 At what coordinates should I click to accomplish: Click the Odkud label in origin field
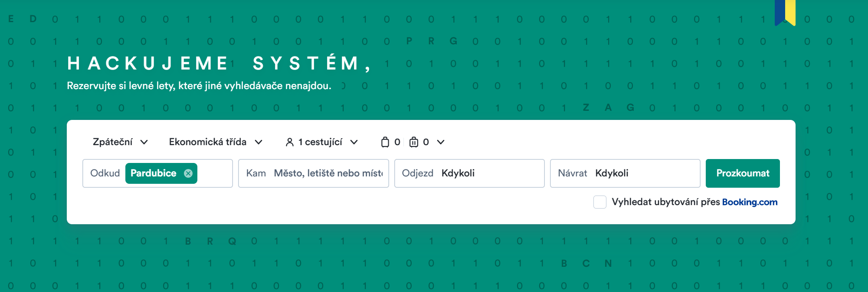(x=105, y=173)
